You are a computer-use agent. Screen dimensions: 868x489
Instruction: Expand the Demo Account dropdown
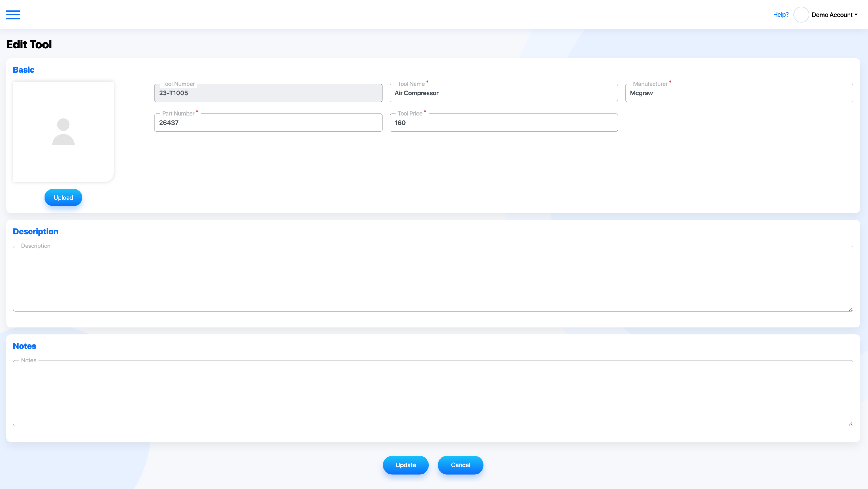coord(834,15)
